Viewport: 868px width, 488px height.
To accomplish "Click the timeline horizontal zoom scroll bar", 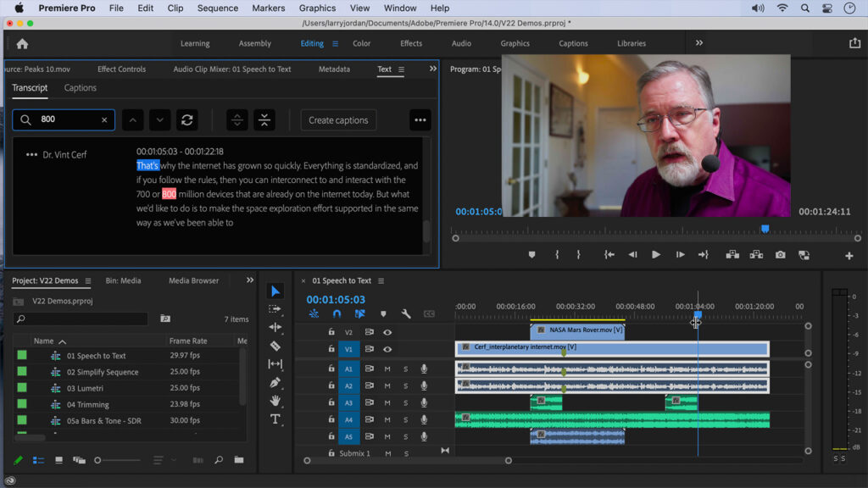I will (408, 460).
